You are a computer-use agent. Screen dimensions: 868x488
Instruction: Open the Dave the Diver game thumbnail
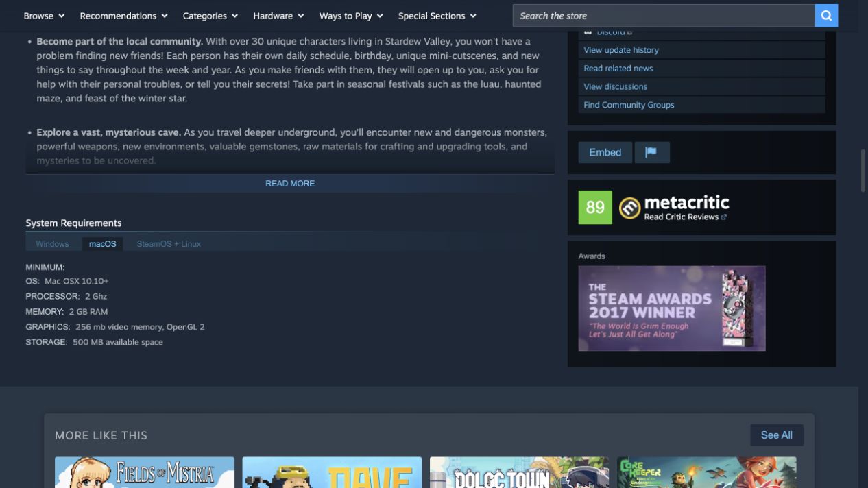332,472
